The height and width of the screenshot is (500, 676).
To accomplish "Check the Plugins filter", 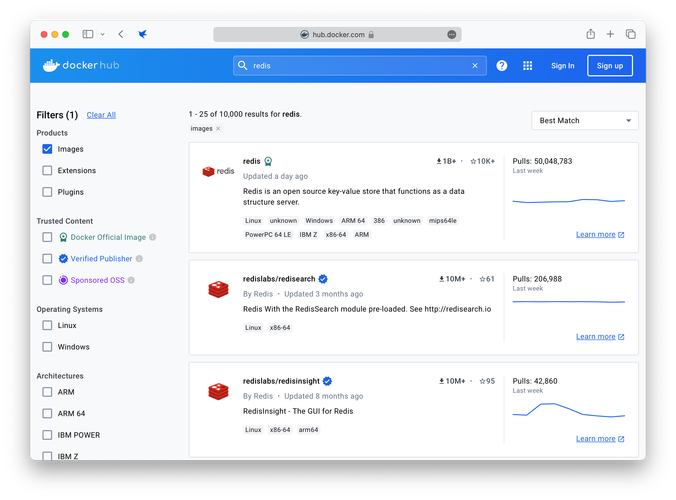I will pyautogui.click(x=47, y=192).
